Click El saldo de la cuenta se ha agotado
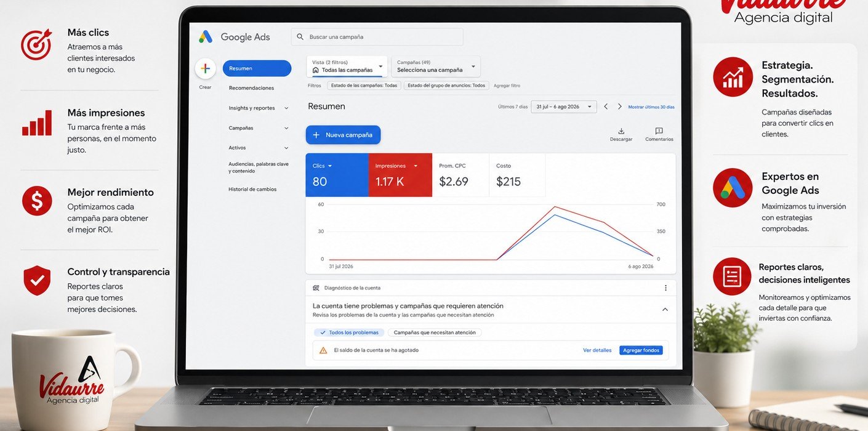Screen dimensions: 868x431 376,350
